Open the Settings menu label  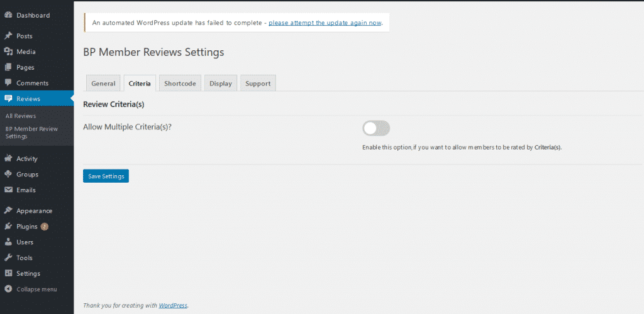tap(28, 273)
